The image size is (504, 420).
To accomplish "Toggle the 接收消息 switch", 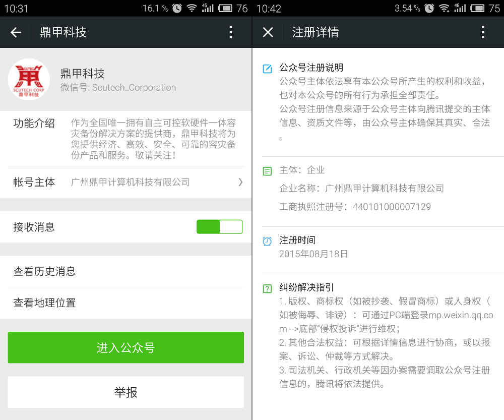I will click(220, 227).
